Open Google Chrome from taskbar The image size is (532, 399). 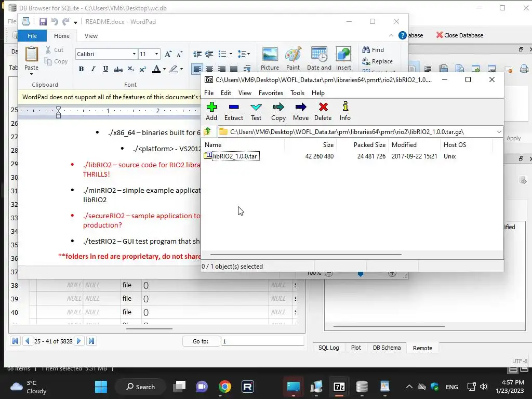coord(225,387)
